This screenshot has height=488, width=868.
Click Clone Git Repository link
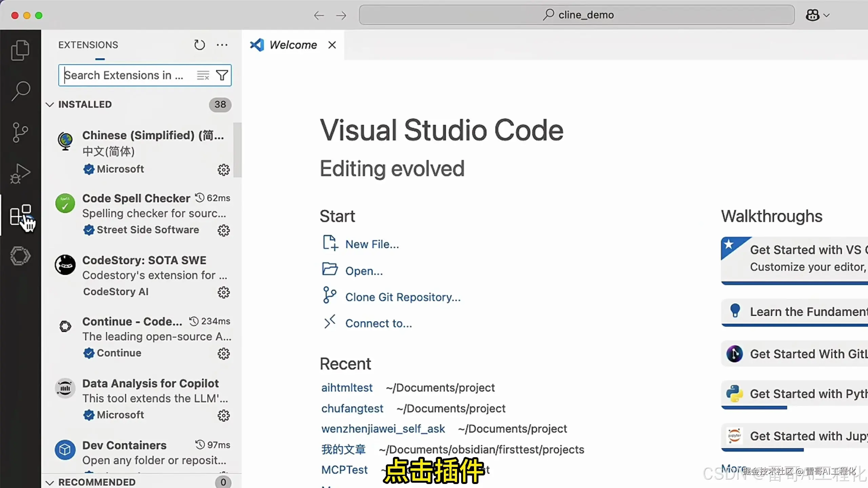point(402,297)
